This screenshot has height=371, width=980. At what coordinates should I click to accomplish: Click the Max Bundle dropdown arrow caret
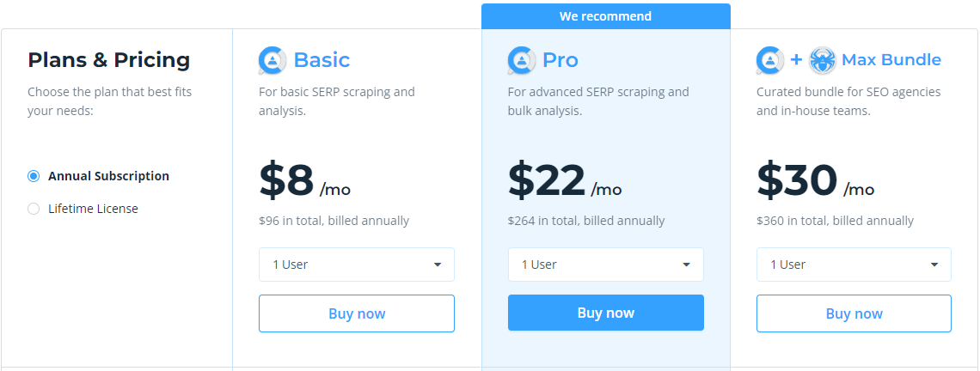pos(934,265)
